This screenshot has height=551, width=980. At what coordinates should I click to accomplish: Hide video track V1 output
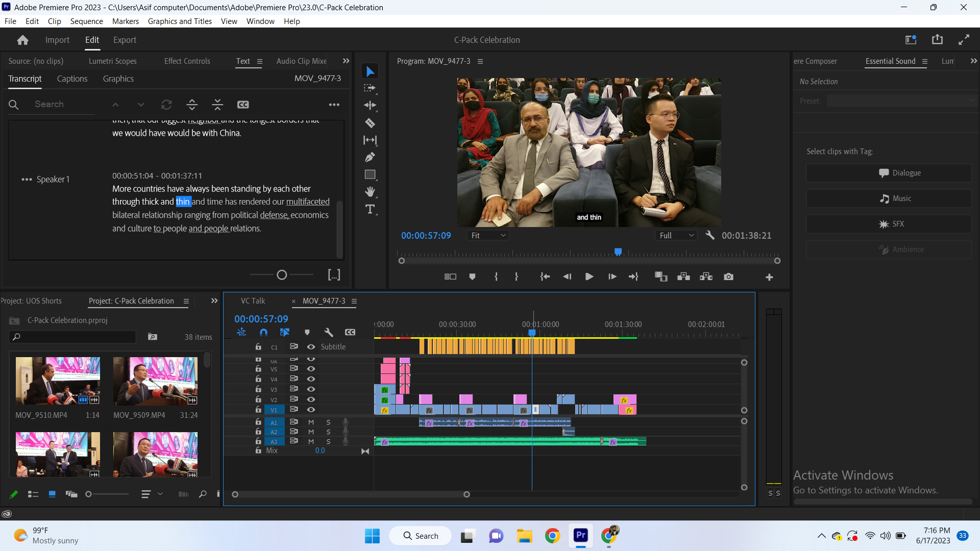pyautogui.click(x=311, y=410)
